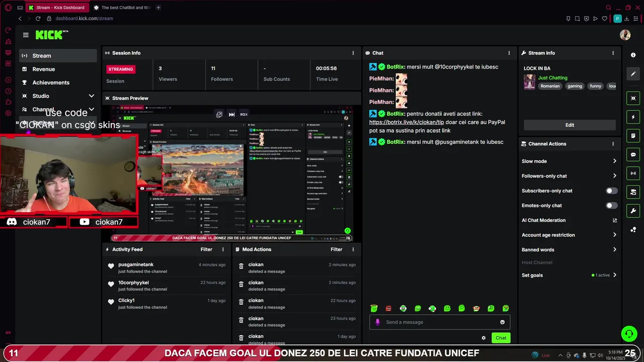The height and width of the screenshot is (362, 644).
Task: Click the three-dots cluster icon in right toolbar
Action: coord(633,230)
